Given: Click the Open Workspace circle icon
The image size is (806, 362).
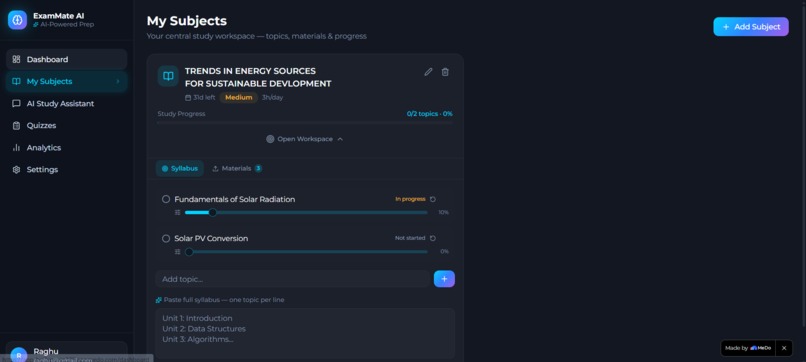Looking at the screenshot, I should [270, 139].
